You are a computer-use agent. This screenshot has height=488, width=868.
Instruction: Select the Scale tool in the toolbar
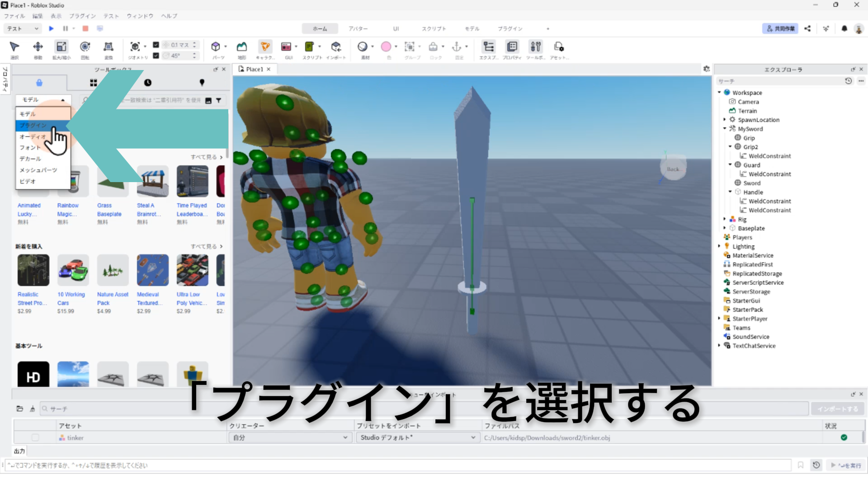tap(61, 47)
